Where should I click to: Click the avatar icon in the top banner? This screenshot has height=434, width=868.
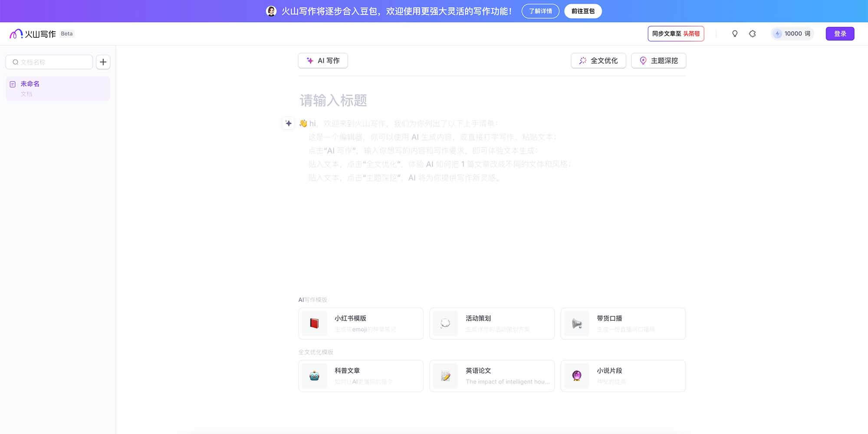[272, 11]
